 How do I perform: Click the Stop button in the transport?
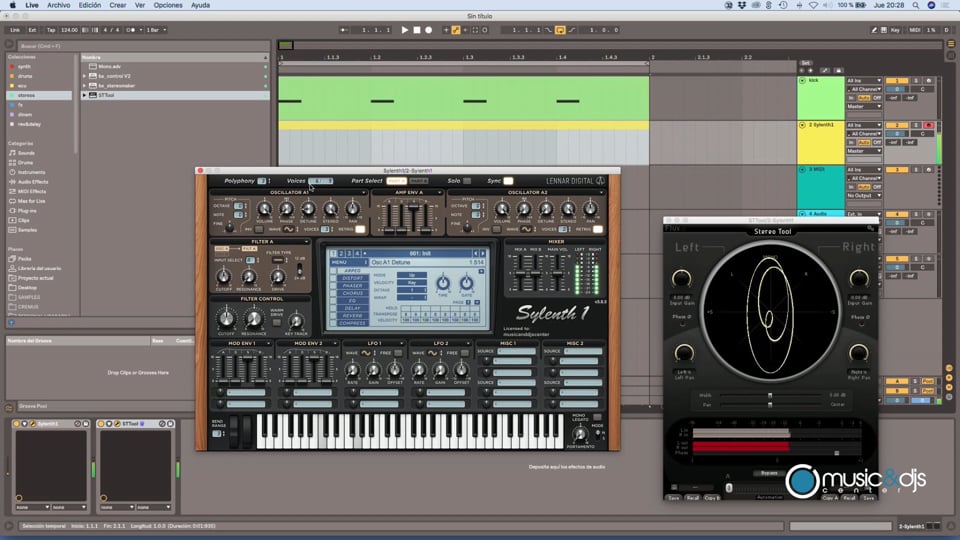point(417,30)
